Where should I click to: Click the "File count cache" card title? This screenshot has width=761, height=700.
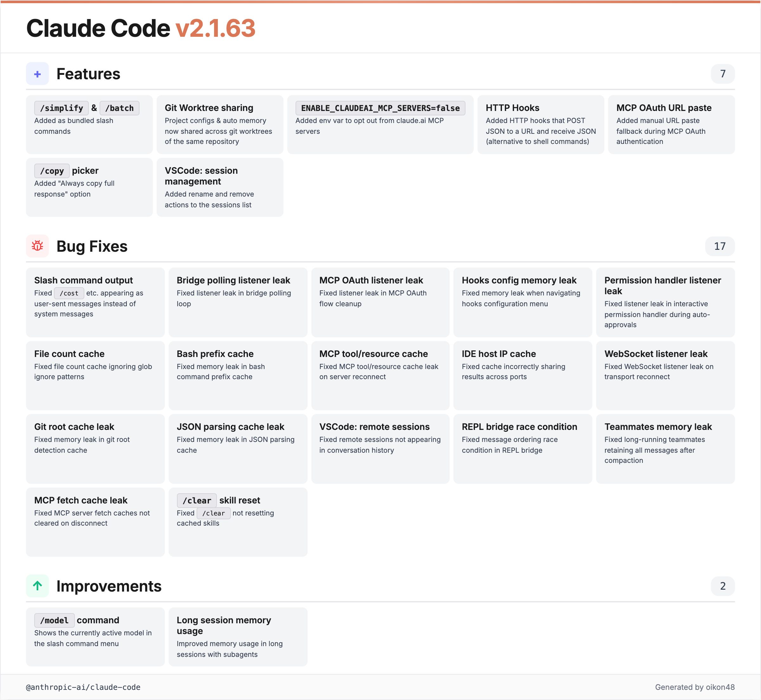[69, 354]
